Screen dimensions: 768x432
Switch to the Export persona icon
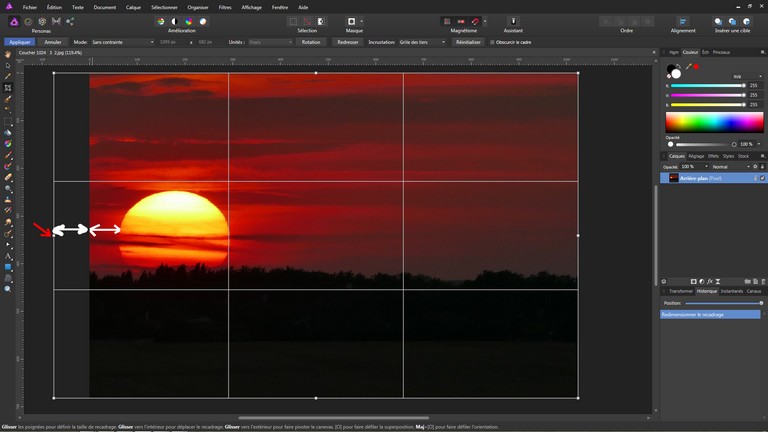(x=70, y=22)
